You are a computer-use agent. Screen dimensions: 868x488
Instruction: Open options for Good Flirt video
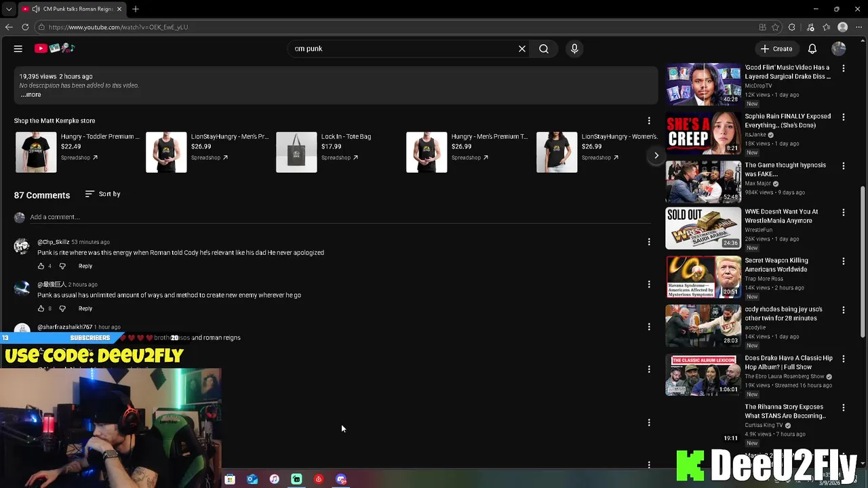click(x=844, y=68)
